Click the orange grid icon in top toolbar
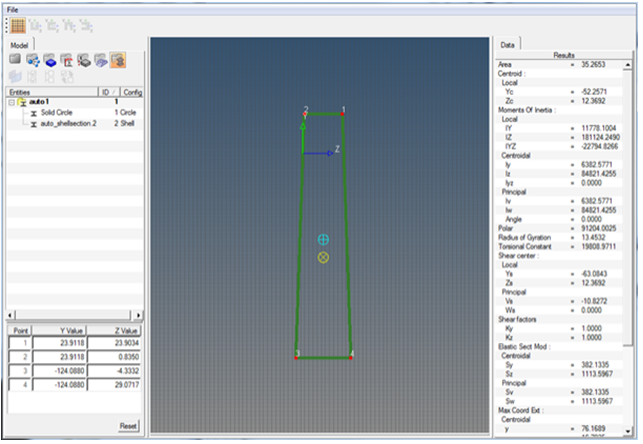 (x=18, y=25)
